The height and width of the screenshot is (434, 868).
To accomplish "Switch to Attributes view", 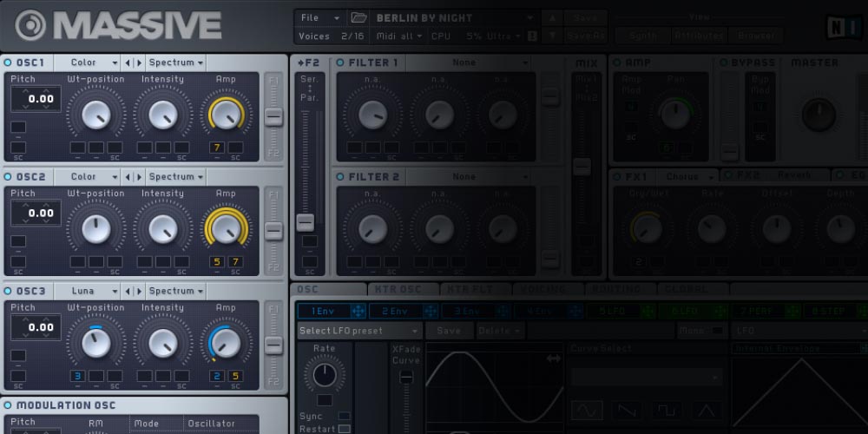I will click(x=698, y=36).
